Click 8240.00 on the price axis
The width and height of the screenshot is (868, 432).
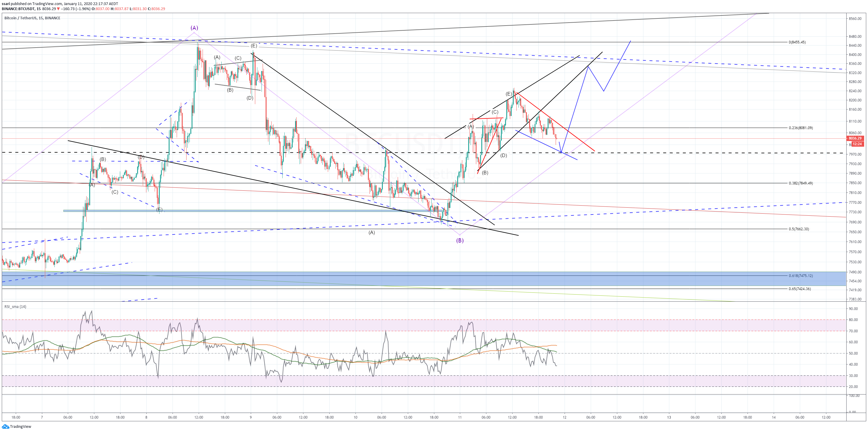[x=855, y=91]
